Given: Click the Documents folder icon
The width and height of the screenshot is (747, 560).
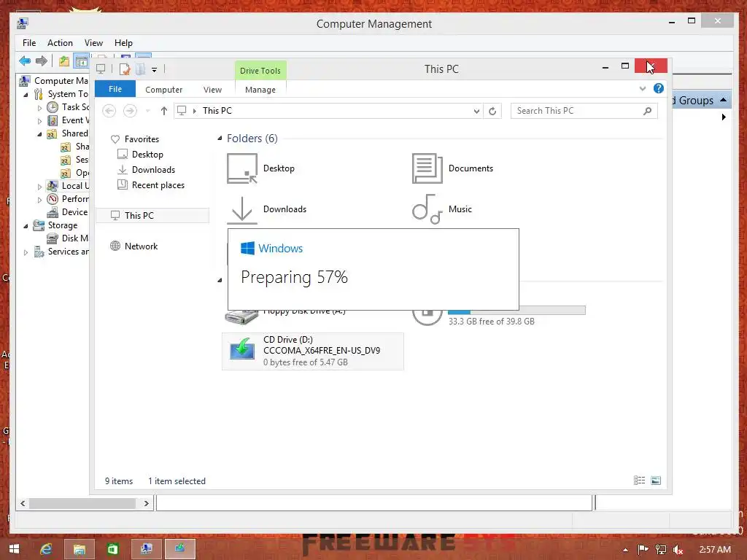Looking at the screenshot, I should [427, 168].
